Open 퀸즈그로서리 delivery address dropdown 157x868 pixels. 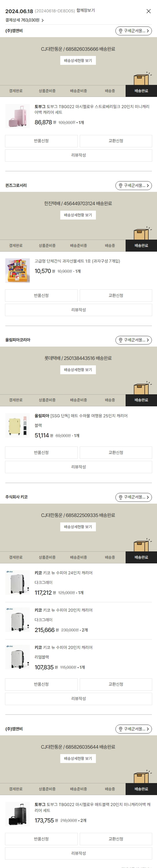tap(134, 185)
